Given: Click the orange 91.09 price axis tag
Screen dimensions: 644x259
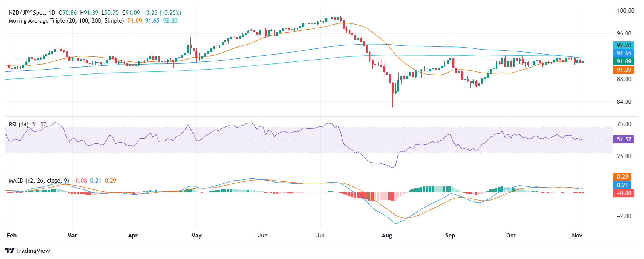Looking at the screenshot, I should pos(623,70).
